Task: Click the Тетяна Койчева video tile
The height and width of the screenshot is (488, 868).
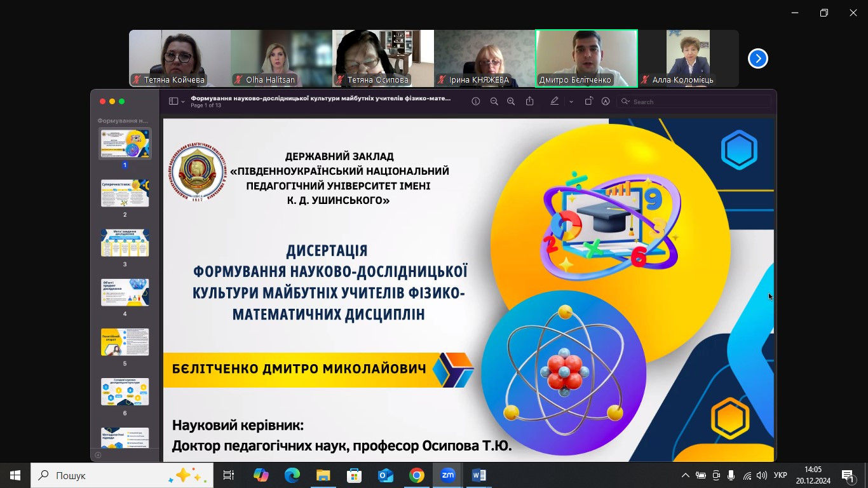Action: (180, 58)
